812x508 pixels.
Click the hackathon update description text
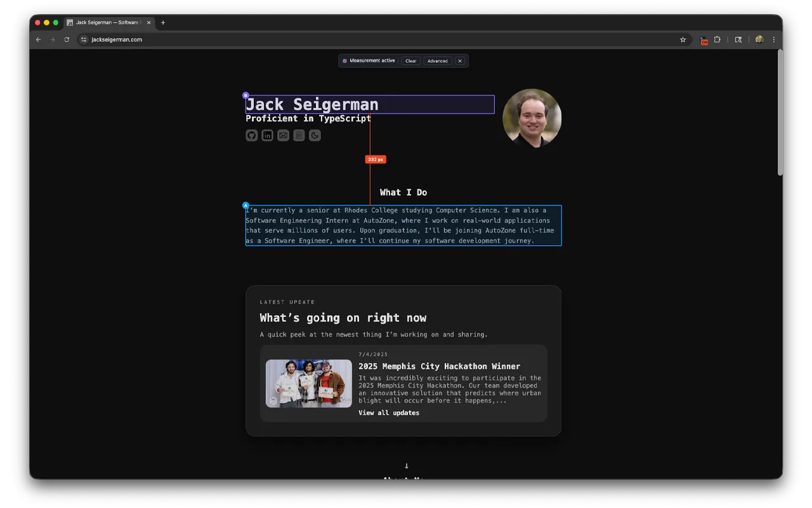(x=450, y=389)
